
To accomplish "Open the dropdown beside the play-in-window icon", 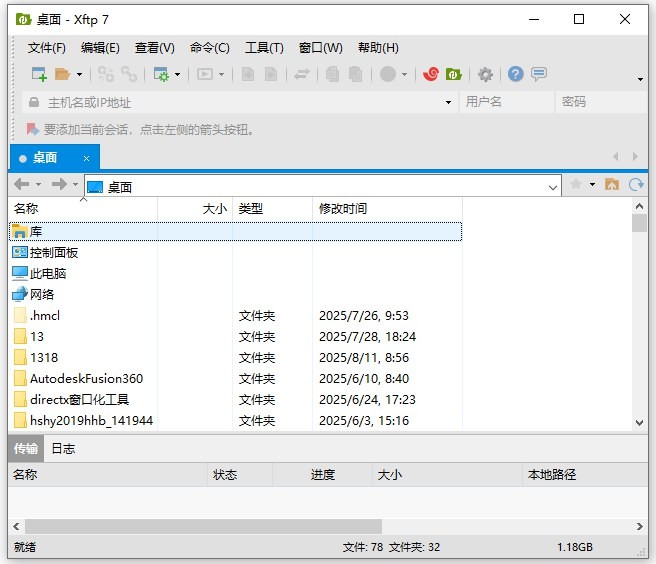I will pyautogui.click(x=222, y=75).
